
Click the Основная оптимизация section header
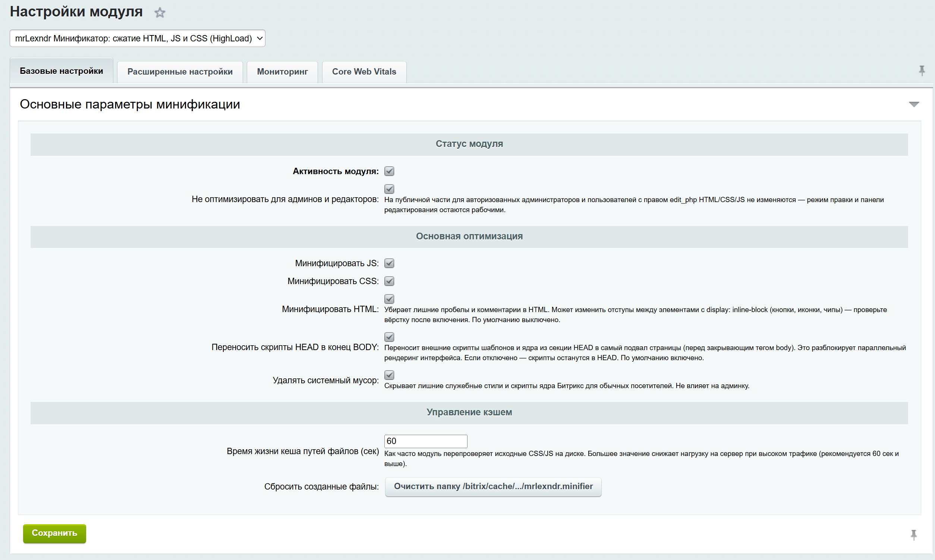469,237
